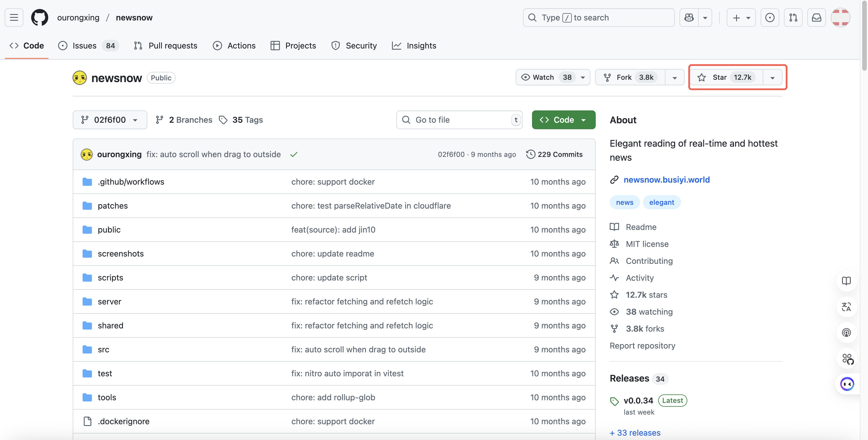The width and height of the screenshot is (868, 440).
Task: Check the green commit status checkmark
Action: point(294,154)
